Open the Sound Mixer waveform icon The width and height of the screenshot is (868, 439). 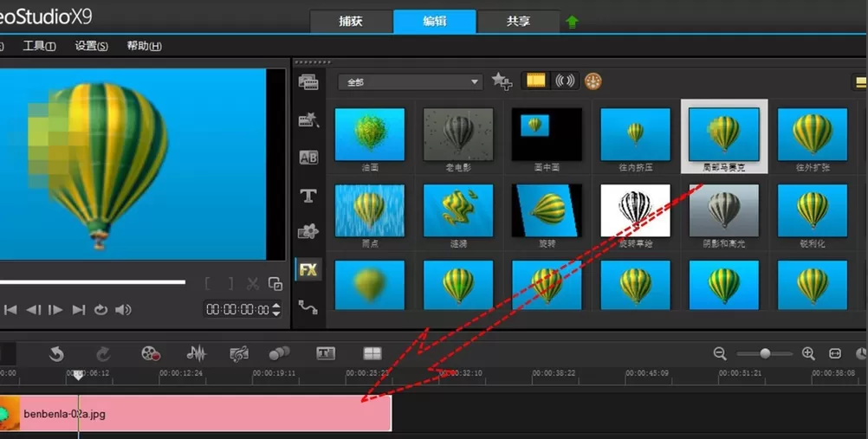[196, 353]
